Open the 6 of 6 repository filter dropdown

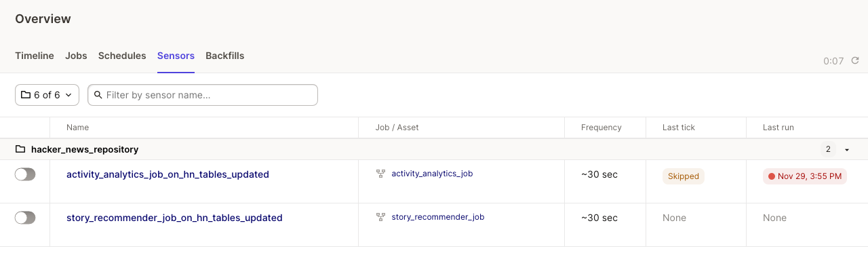tap(47, 95)
